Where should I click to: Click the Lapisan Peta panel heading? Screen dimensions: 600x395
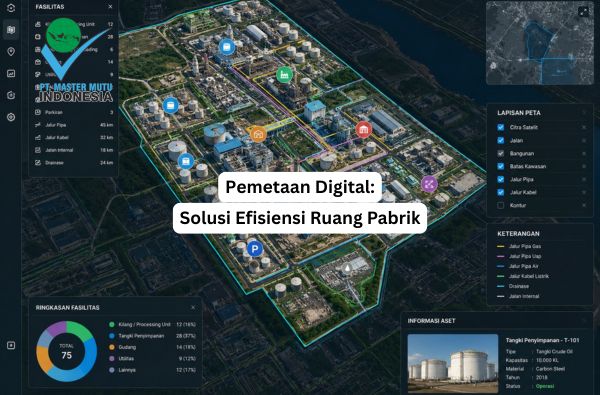pos(519,113)
